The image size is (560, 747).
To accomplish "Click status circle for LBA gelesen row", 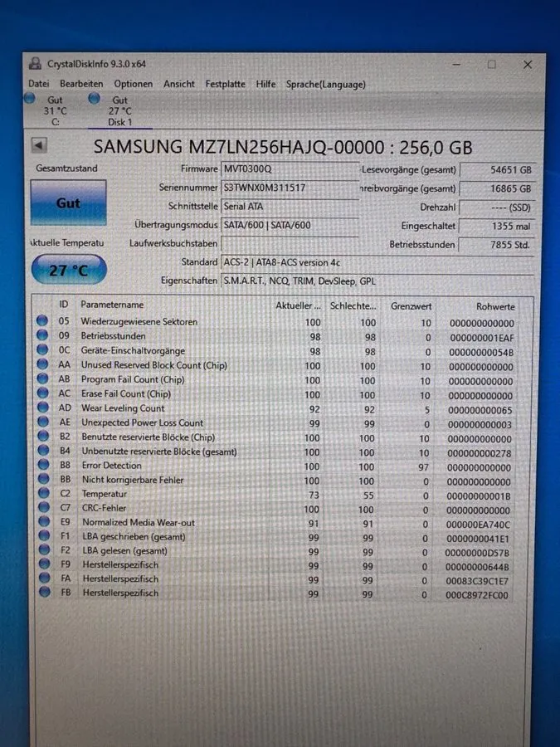I will click(x=44, y=549).
